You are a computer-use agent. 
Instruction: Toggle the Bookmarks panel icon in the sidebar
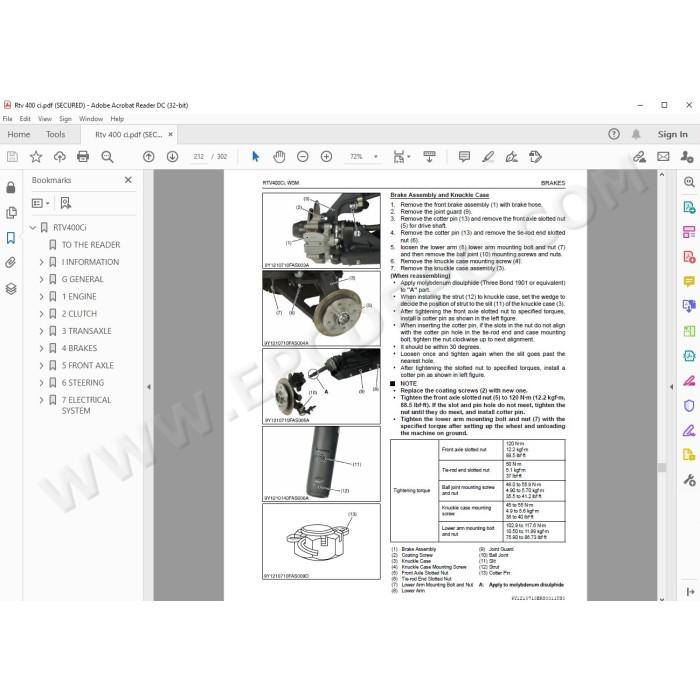pyautogui.click(x=11, y=238)
